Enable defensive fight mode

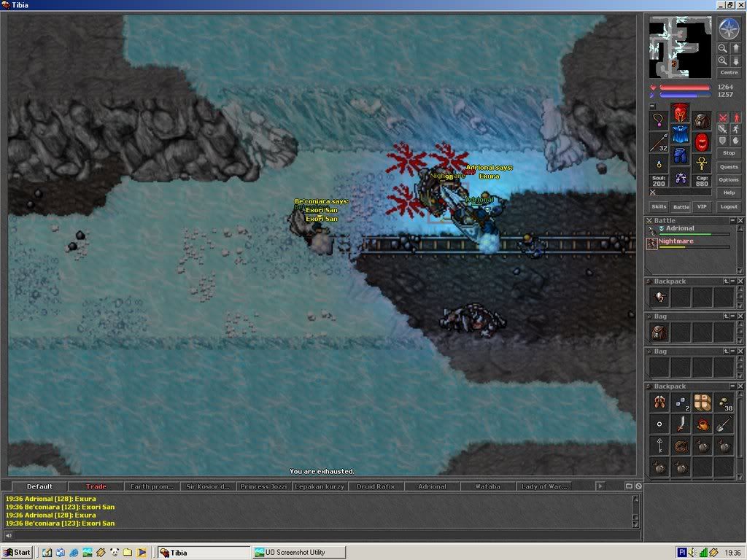tap(723, 141)
